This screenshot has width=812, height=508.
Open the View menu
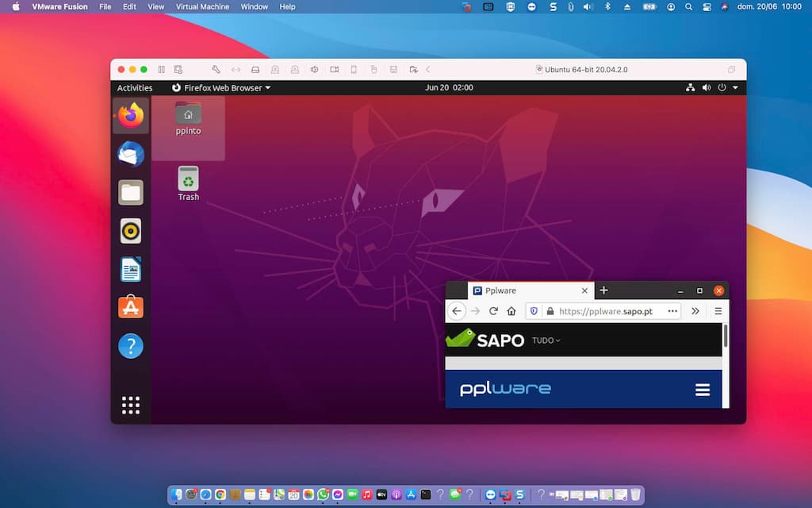tap(156, 6)
